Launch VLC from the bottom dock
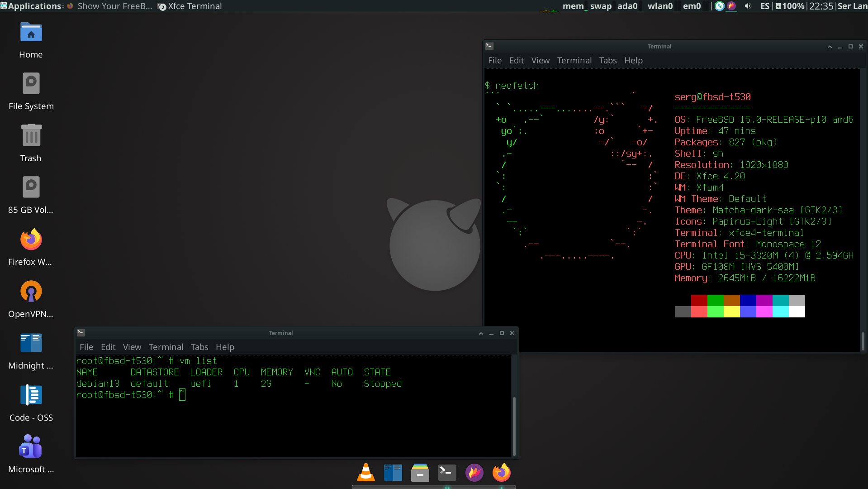The width and height of the screenshot is (868, 489). 366,473
